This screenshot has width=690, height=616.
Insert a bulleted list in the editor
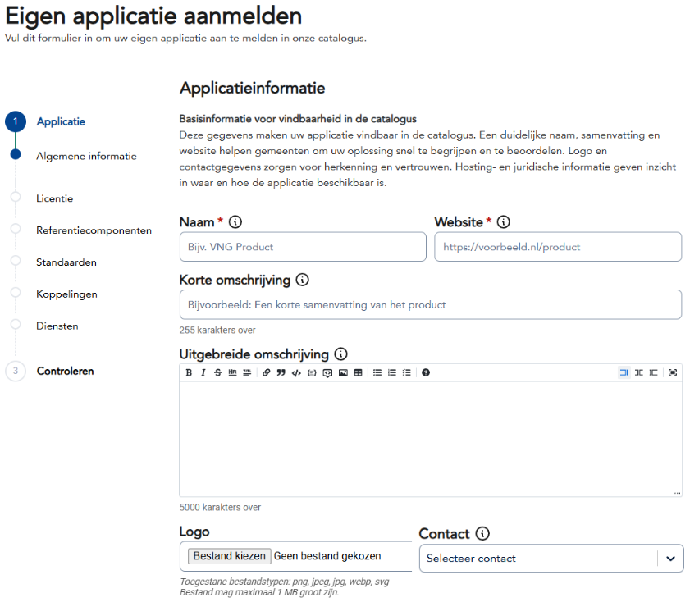pos(377,372)
